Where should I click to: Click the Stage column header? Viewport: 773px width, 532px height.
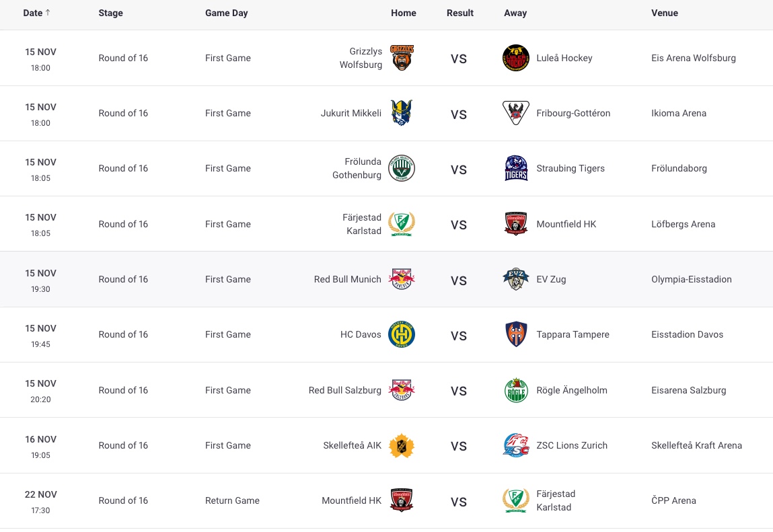pos(110,13)
